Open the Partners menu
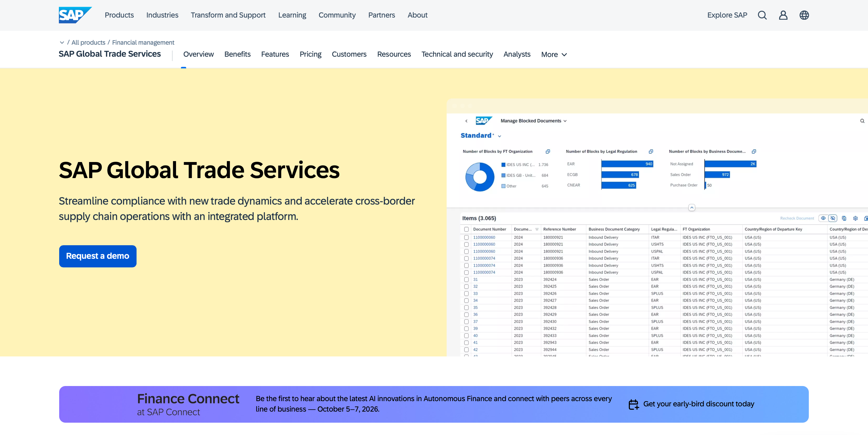Image resolution: width=868 pixels, height=435 pixels. (381, 15)
